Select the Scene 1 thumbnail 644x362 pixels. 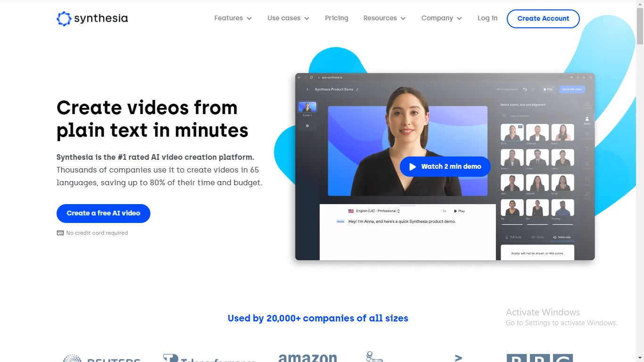(307, 107)
